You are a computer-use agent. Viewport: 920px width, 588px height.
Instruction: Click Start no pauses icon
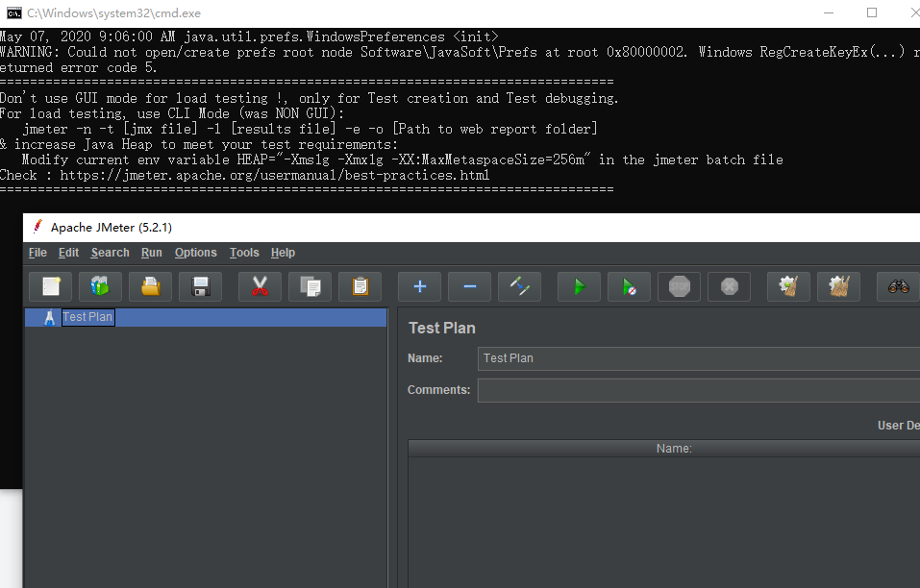point(629,286)
